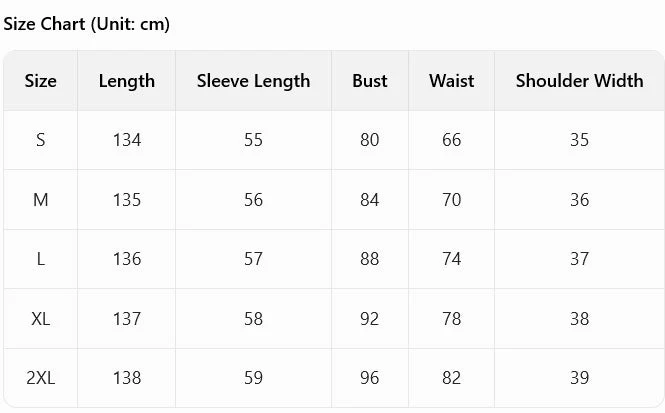Click the Size column header
This screenshot has width=665, height=413.
pos(40,81)
